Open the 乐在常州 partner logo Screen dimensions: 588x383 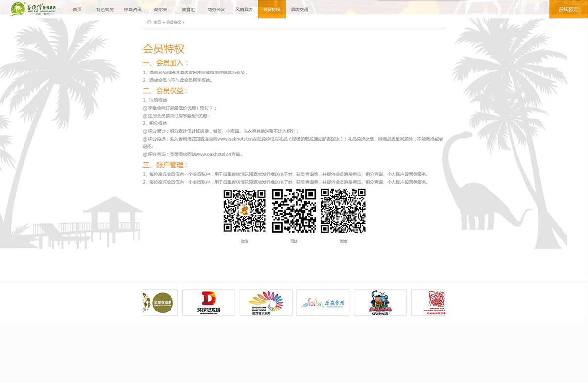(x=323, y=303)
